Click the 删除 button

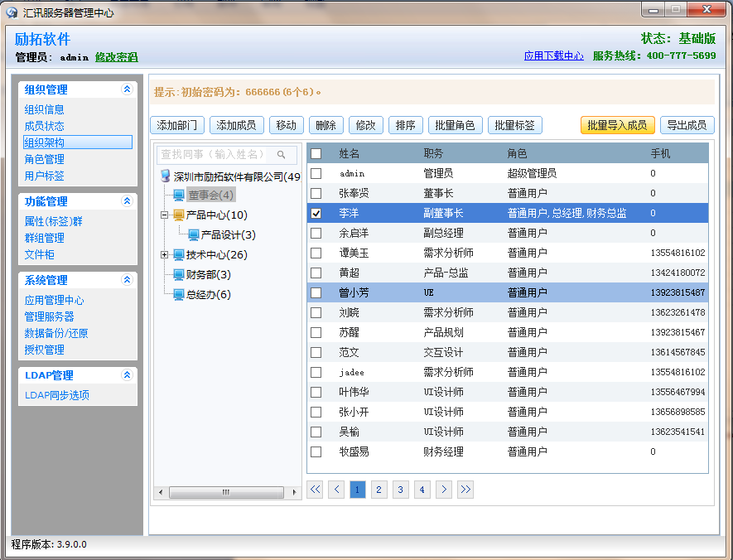(x=326, y=125)
